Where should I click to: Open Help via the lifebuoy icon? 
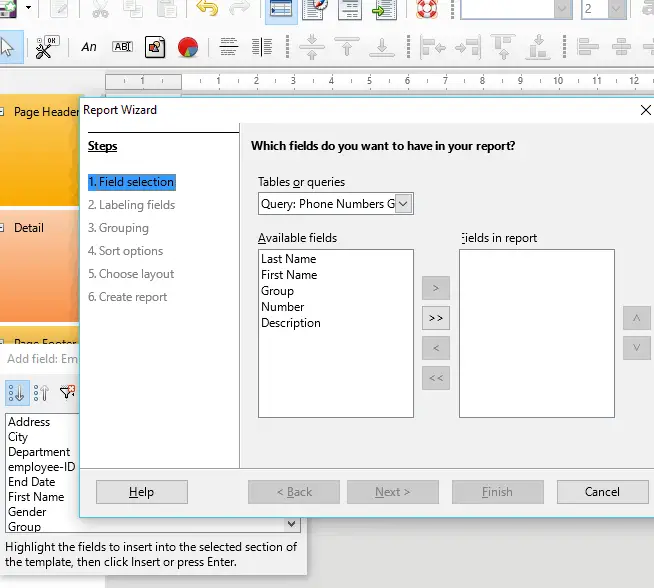[x=427, y=8]
